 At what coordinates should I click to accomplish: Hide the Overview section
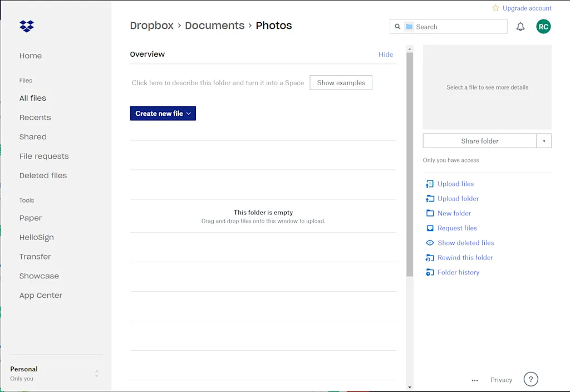point(385,54)
